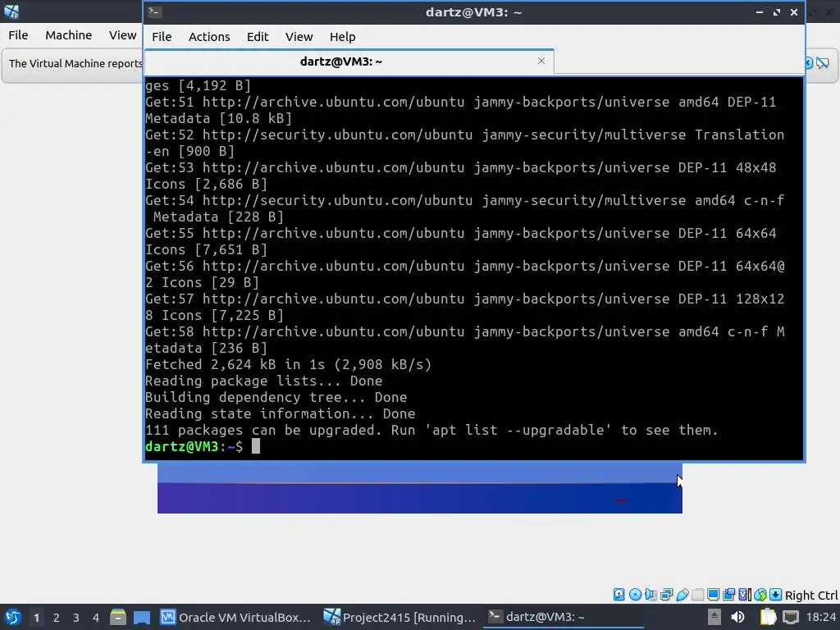Open the terminal File menu
The height and width of the screenshot is (630, 840).
point(162,36)
